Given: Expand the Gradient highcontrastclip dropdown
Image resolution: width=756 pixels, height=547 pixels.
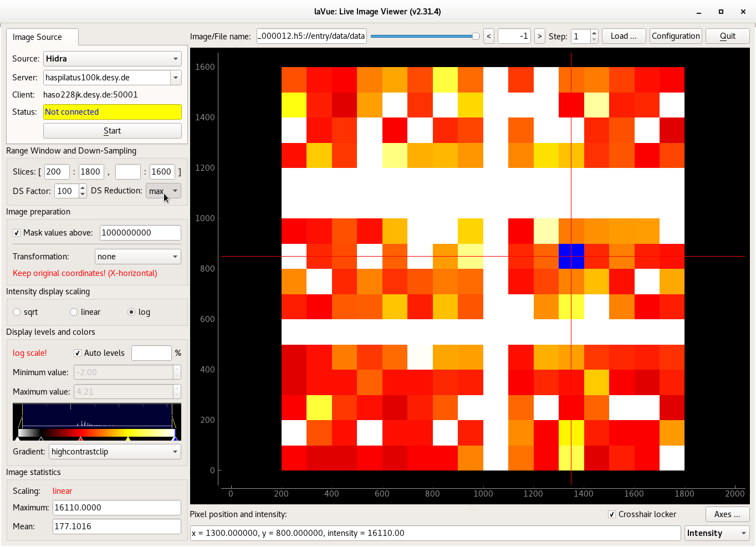Looking at the screenshot, I should 115,452.
